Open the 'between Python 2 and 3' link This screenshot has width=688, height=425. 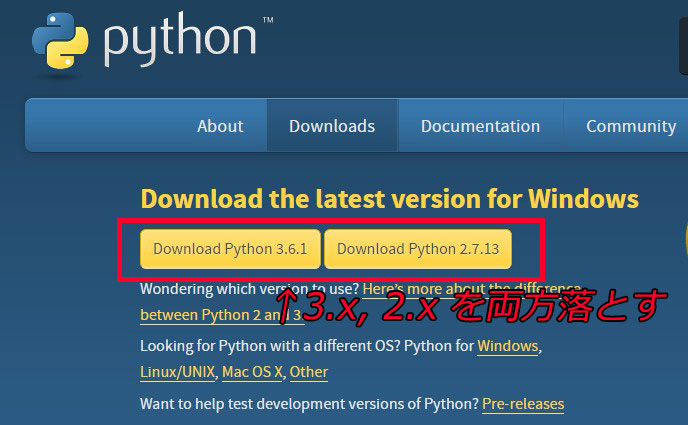pos(222,315)
